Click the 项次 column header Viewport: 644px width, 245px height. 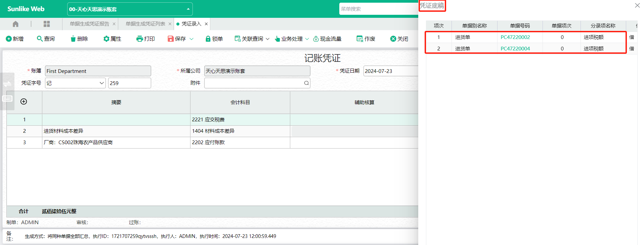pos(439,26)
